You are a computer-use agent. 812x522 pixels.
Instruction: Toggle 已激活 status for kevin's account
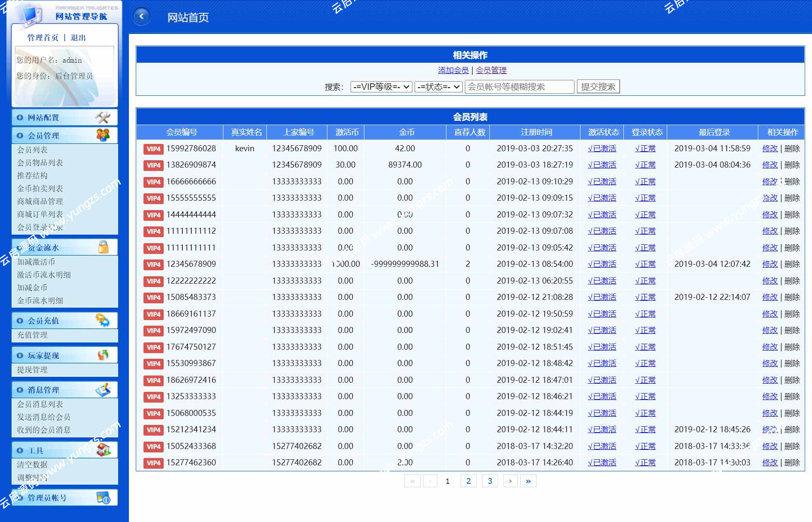pyautogui.click(x=601, y=148)
